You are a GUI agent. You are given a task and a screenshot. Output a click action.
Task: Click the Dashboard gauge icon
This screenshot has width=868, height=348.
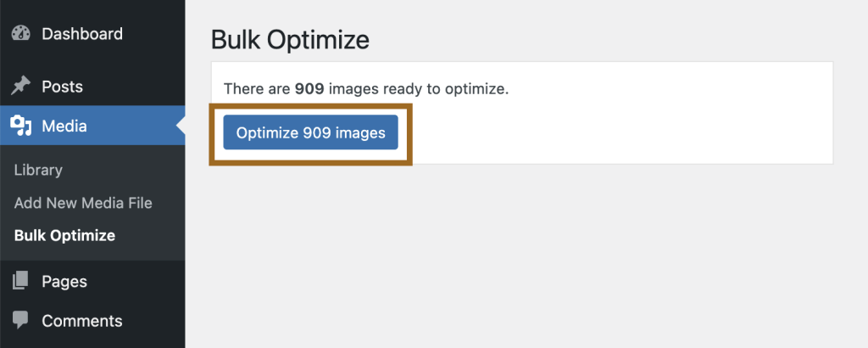[x=20, y=35]
